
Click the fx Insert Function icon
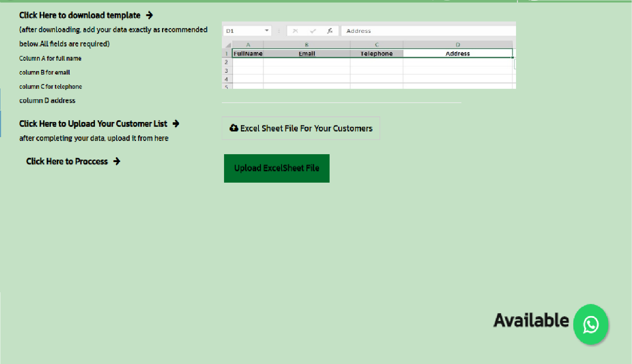[330, 31]
